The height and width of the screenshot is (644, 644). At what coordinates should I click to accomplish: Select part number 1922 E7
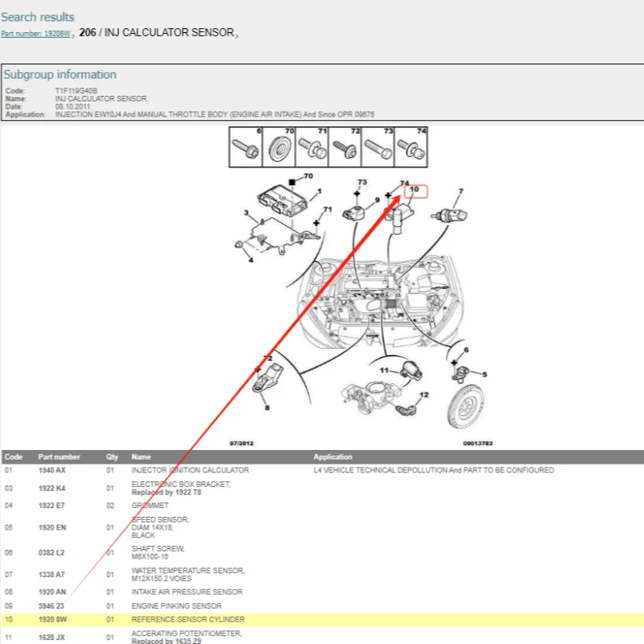(x=52, y=506)
